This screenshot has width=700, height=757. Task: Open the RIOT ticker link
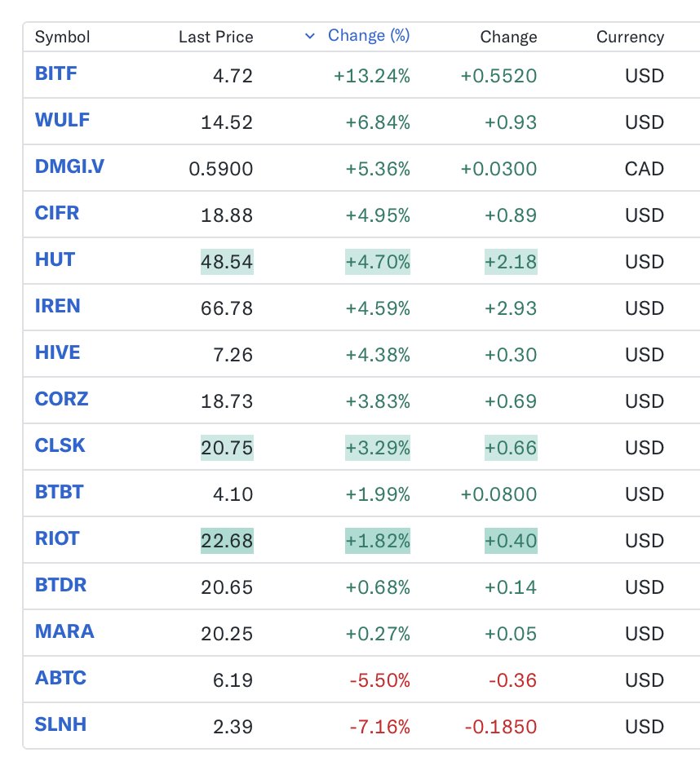[x=57, y=539]
